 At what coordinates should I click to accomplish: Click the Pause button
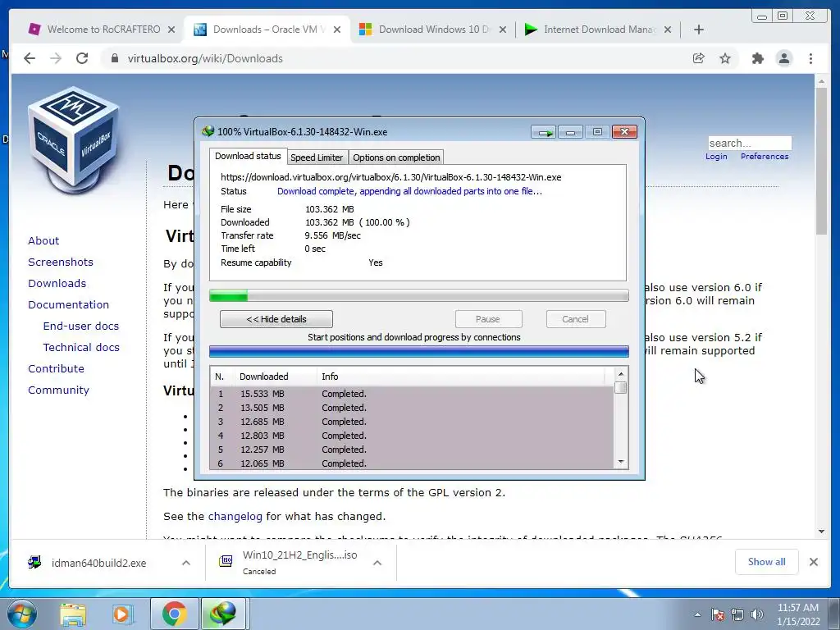tap(488, 319)
